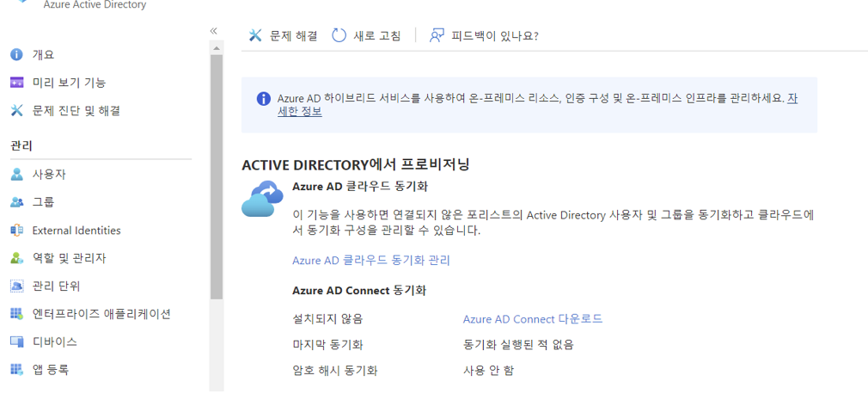868x394 pixels.
Task: Click the feedback person icon
Action: 437,35
